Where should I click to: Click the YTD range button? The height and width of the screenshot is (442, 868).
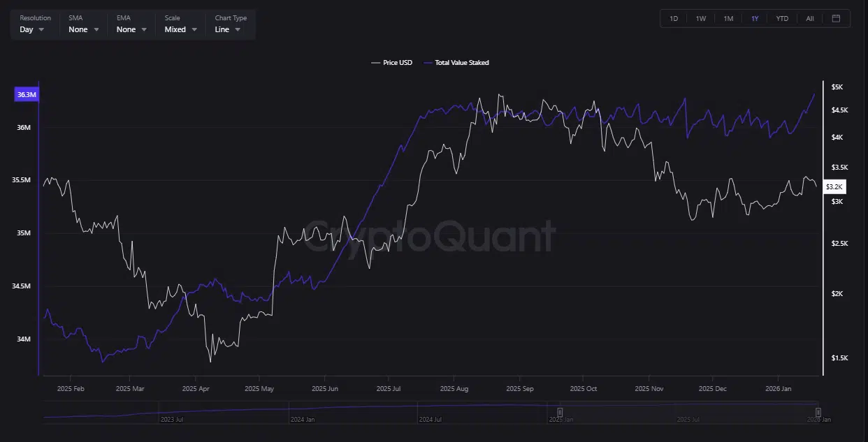coord(782,18)
